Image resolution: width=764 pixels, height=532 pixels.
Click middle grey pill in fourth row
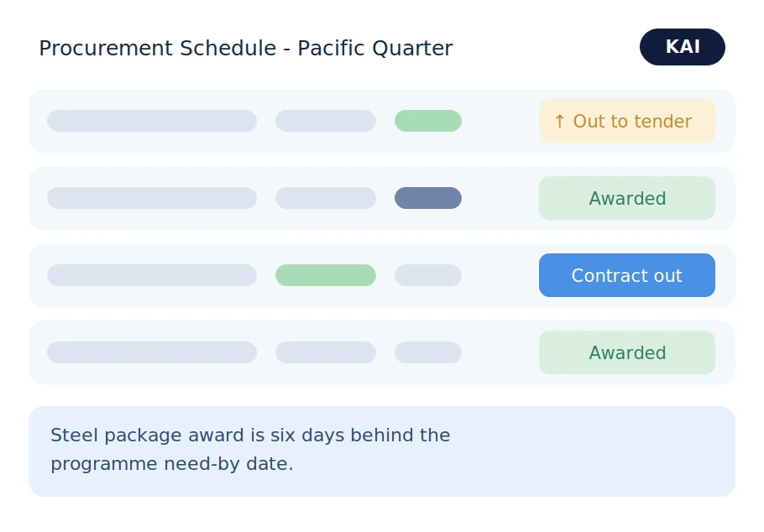coord(326,352)
